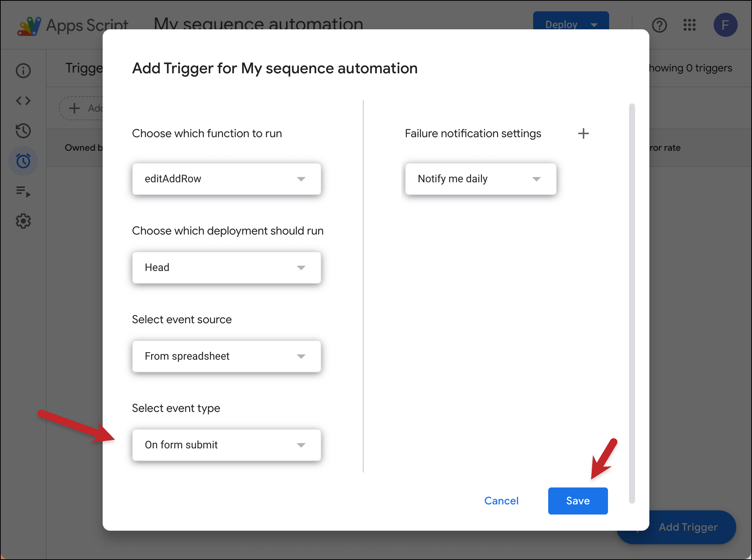Cancel the Add Trigger dialog

click(501, 501)
